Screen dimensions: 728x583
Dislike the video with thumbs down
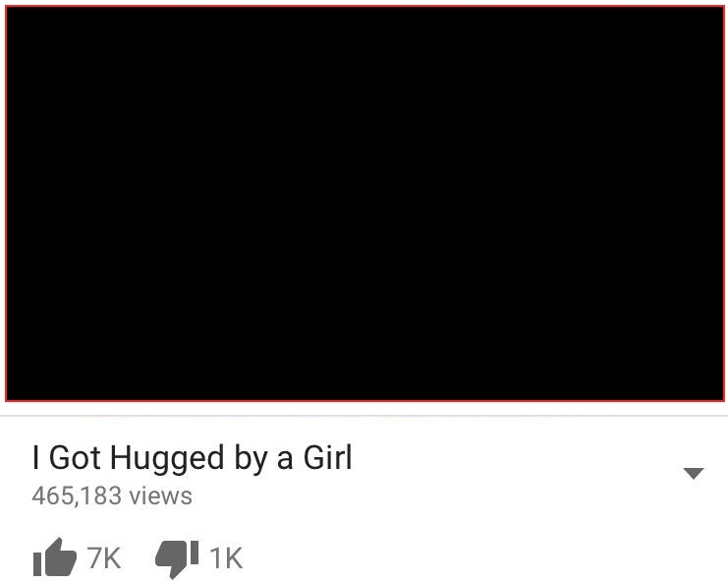[177, 559]
